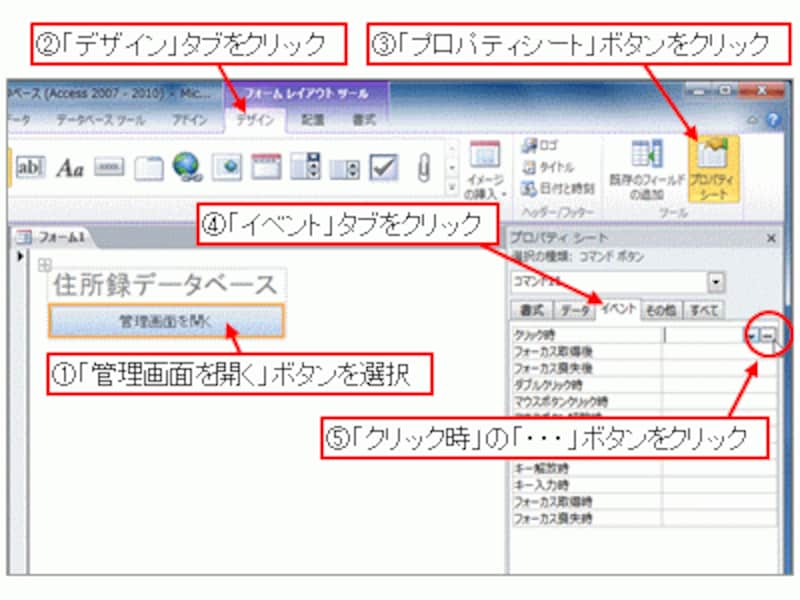Open the Insert Image (イメージの挿入) button
The height and width of the screenshot is (600, 800).
click(x=485, y=171)
